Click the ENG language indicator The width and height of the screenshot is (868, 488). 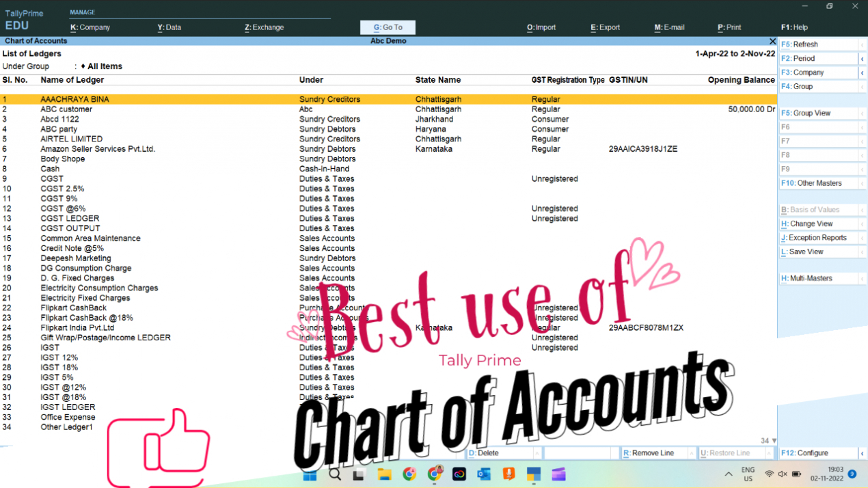click(x=748, y=473)
